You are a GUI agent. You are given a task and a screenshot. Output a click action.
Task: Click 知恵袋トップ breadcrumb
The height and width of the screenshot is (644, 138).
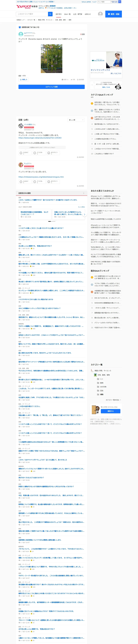point(21,20)
